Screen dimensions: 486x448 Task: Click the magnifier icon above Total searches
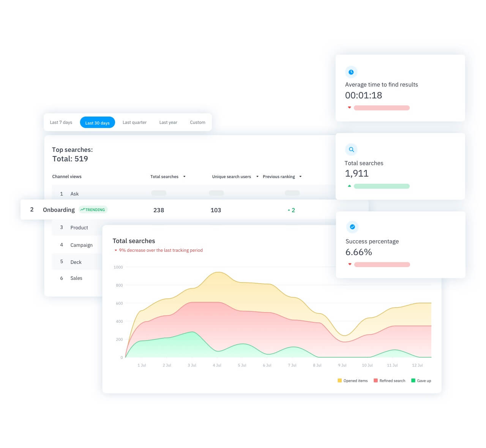point(351,150)
